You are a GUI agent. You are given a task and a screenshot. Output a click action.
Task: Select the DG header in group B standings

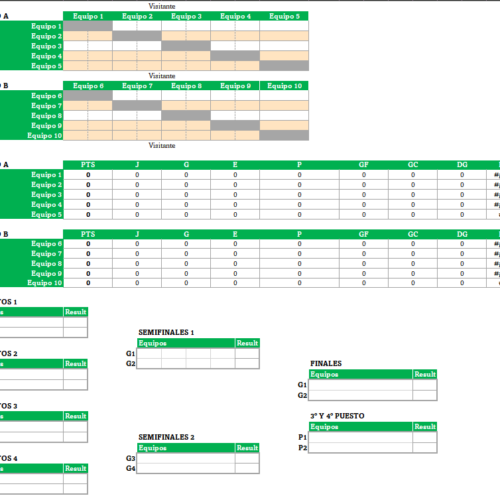point(462,234)
